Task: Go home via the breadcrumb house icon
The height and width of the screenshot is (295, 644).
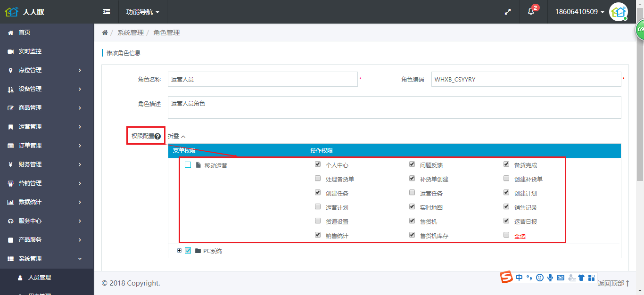Action: point(105,33)
